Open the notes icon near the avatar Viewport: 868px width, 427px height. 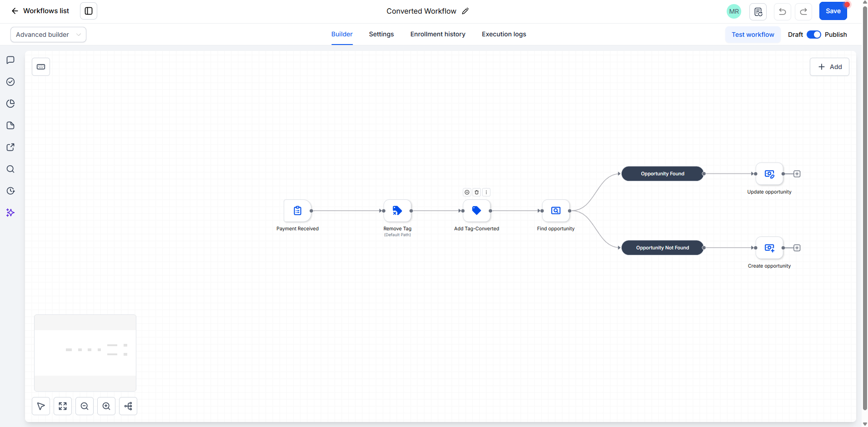(x=758, y=11)
